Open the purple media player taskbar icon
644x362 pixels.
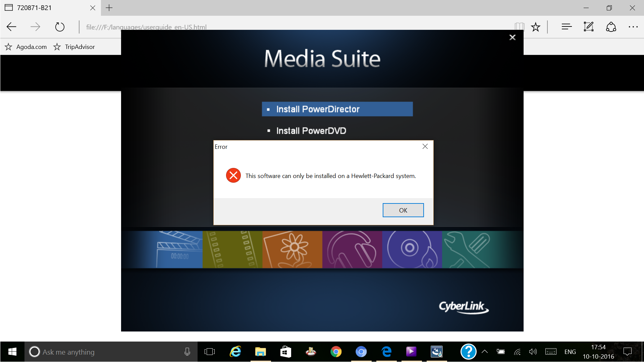click(411, 352)
